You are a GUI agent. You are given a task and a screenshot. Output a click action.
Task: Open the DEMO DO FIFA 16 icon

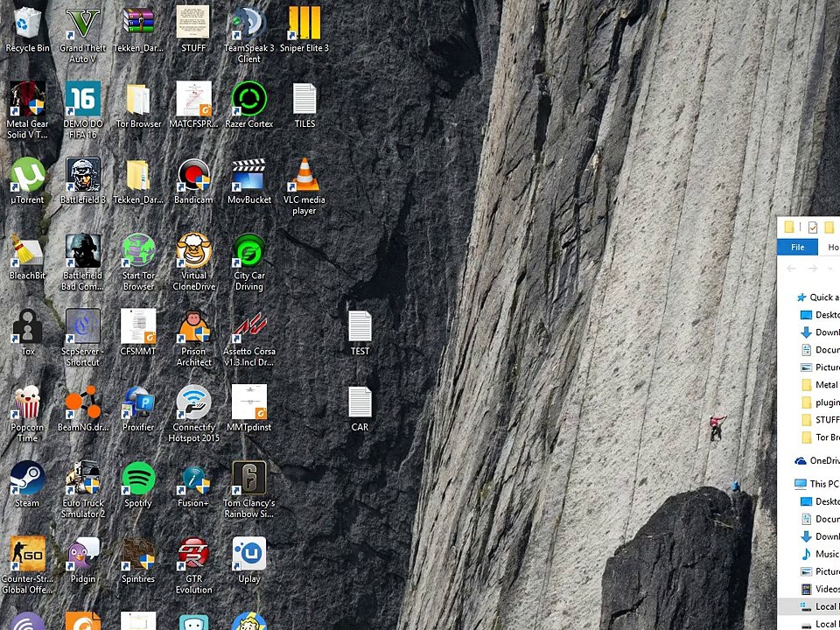(x=82, y=110)
